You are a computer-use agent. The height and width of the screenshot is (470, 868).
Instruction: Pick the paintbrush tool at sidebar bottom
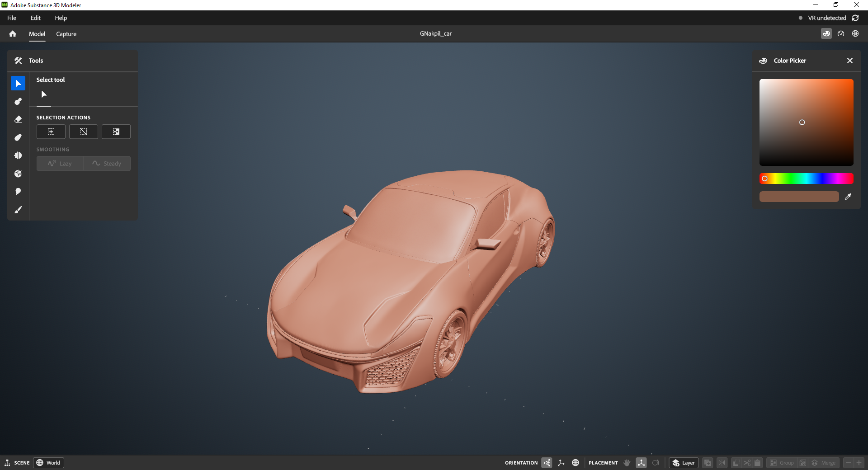18,210
